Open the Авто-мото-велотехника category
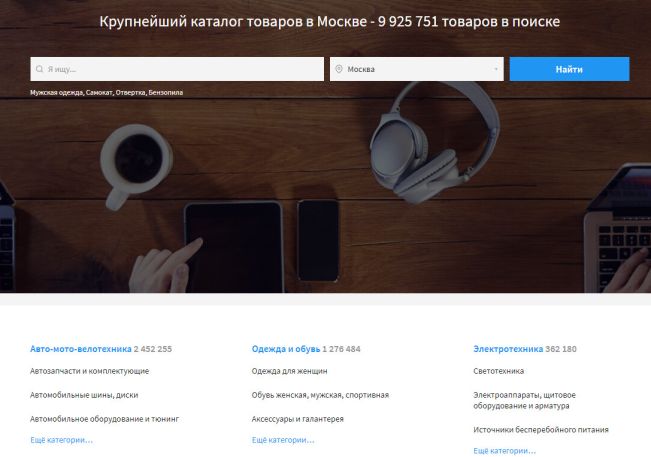This screenshot has width=651, height=457. click(x=81, y=349)
